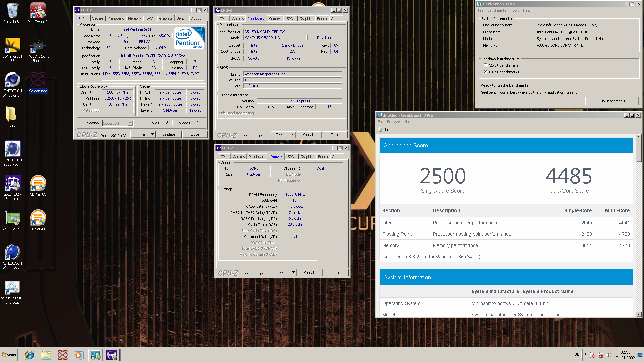Viewport: 644px width, 362px height.
Task: Open File menu in Geekbench results window
Action: pos(380,122)
